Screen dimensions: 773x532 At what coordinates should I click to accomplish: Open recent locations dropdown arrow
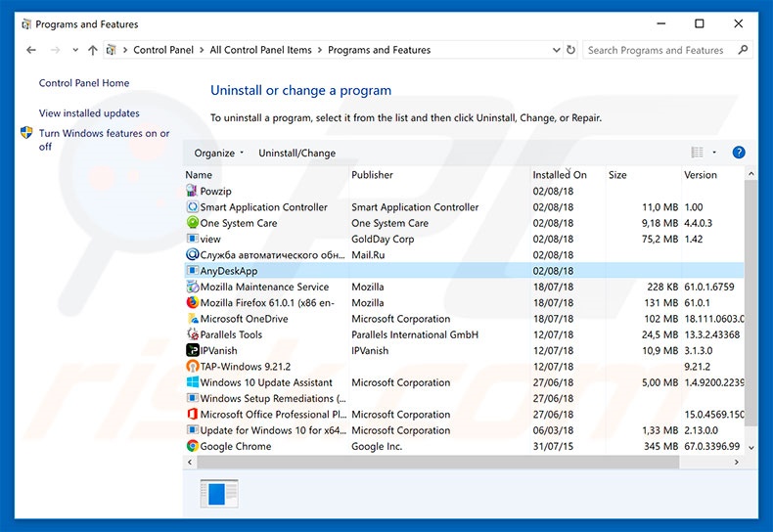pyautogui.click(x=75, y=50)
